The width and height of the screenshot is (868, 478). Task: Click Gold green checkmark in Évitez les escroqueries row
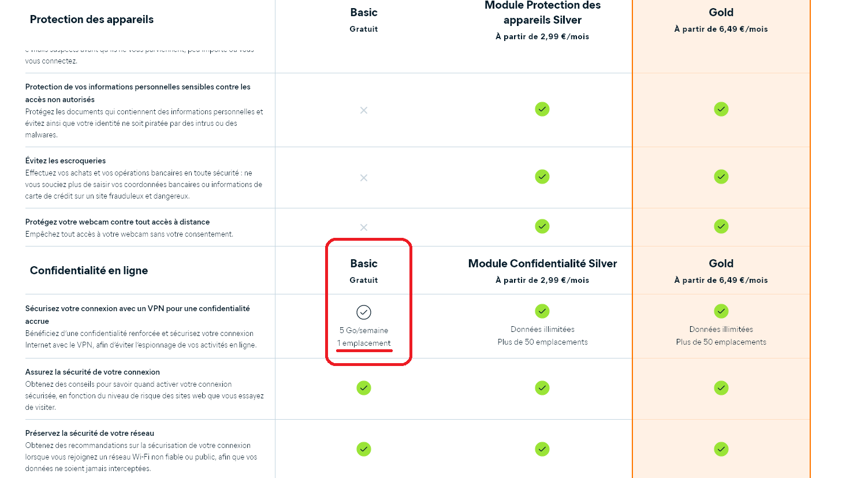point(721,177)
